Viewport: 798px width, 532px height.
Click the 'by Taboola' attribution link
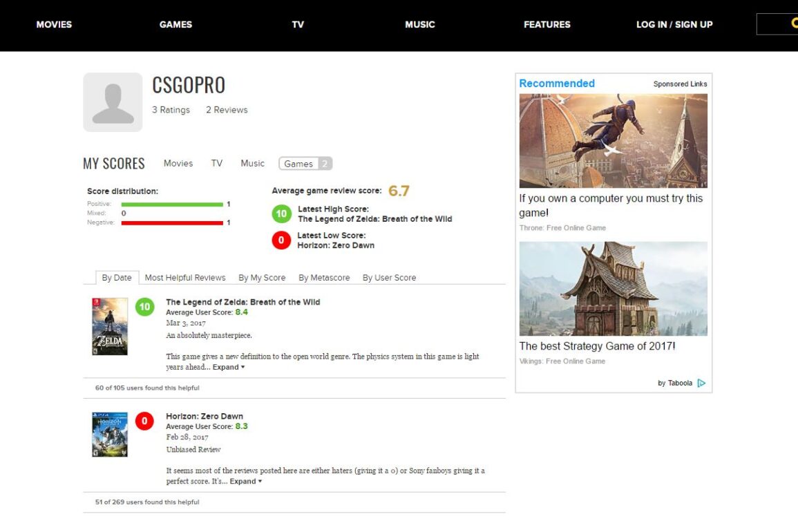pyautogui.click(x=675, y=383)
